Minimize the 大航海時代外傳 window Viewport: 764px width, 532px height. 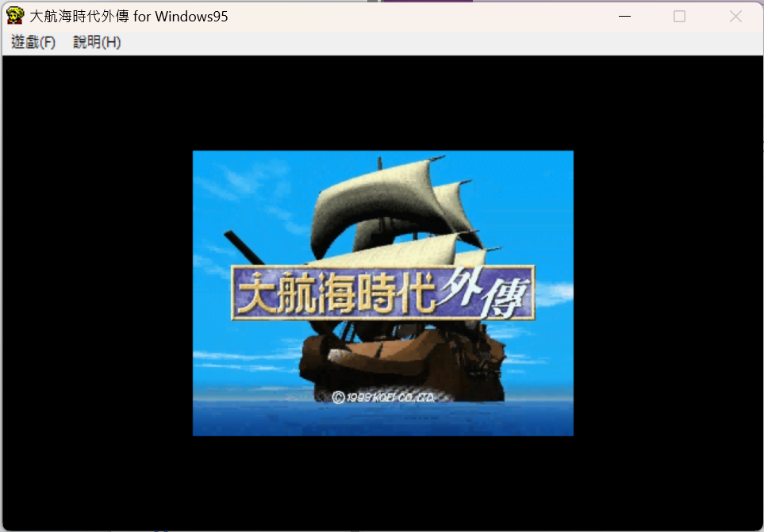click(x=624, y=16)
